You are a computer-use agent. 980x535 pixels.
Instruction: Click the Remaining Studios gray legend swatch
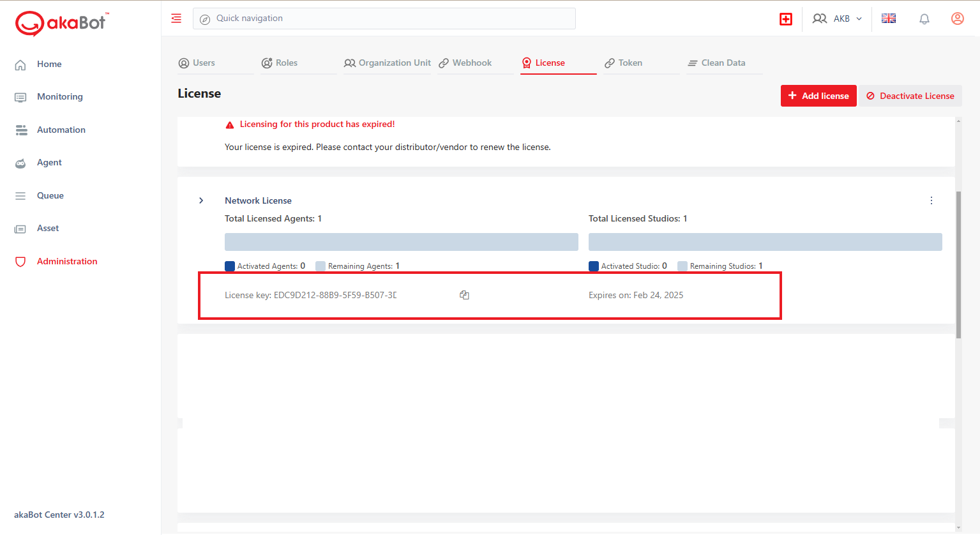682,266
